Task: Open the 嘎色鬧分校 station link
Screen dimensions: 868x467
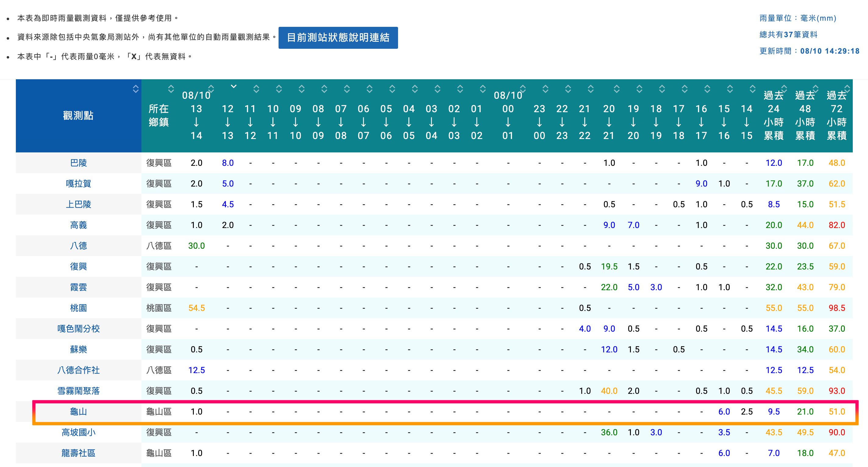Action: [79, 329]
